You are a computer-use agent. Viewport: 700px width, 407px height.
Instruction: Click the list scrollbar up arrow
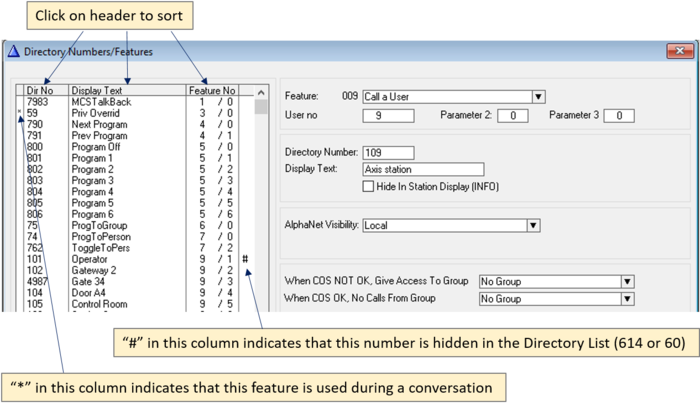261,92
